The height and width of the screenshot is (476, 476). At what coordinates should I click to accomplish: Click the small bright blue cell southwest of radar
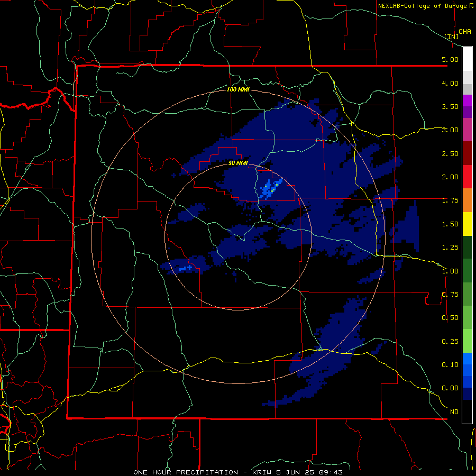click(186, 268)
